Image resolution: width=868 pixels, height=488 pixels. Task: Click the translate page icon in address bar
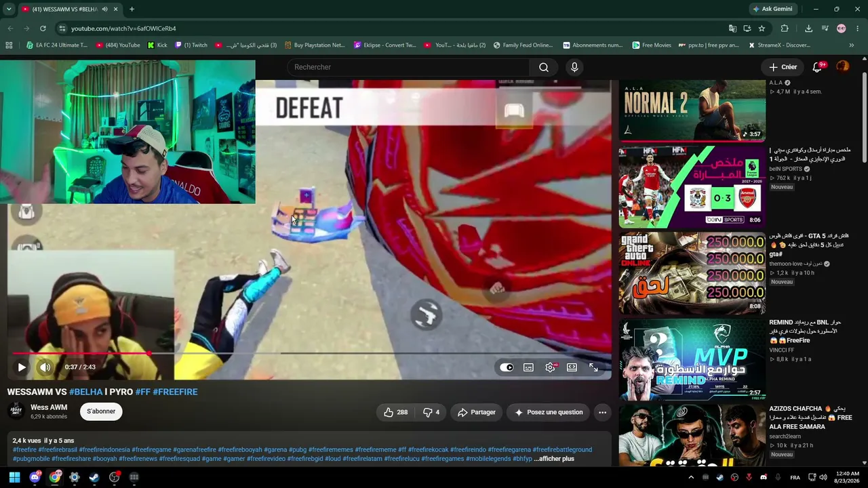pos(732,28)
